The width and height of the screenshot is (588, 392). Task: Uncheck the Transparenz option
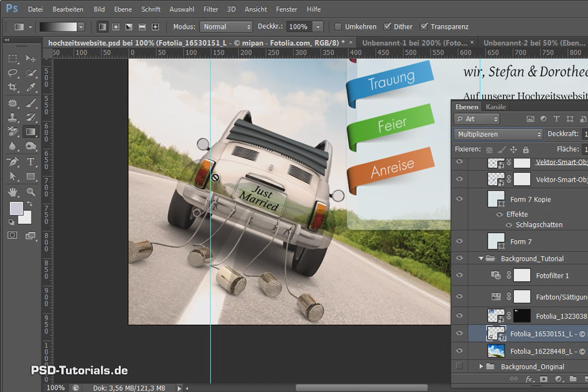pyautogui.click(x=424, y=26)
